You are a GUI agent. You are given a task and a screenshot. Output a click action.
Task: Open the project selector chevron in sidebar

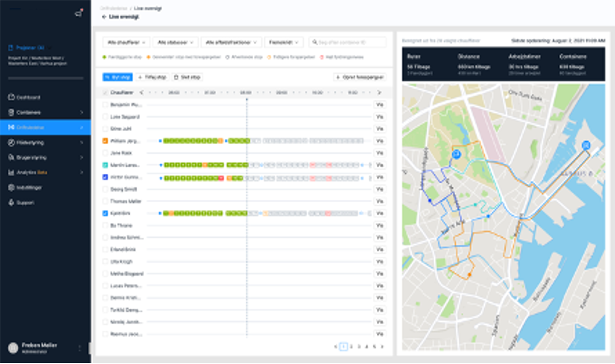[50, 48]
